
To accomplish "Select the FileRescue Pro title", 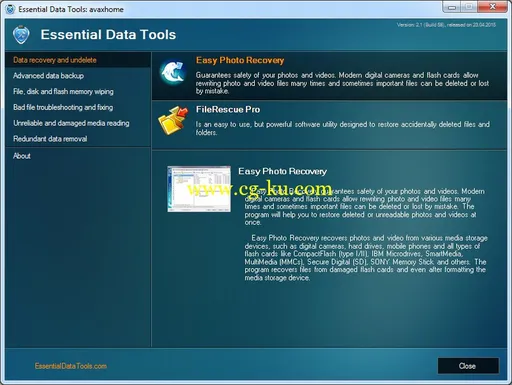I will [228, 109].
